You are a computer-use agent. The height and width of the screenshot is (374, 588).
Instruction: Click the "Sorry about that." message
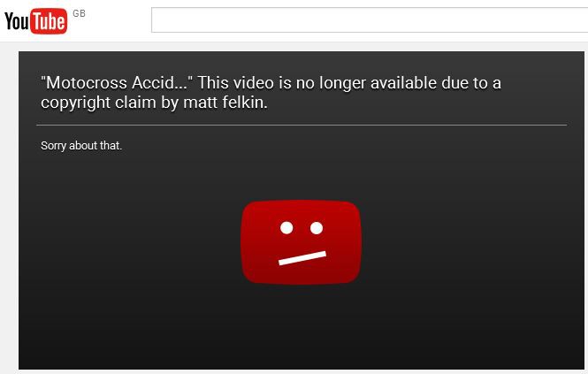(81, 146)
